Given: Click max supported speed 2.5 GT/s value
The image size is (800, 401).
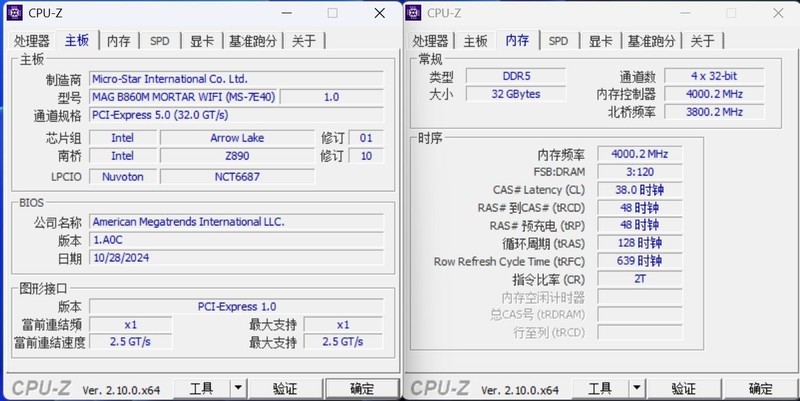Looking at the screenshot, I should point(343,342).
